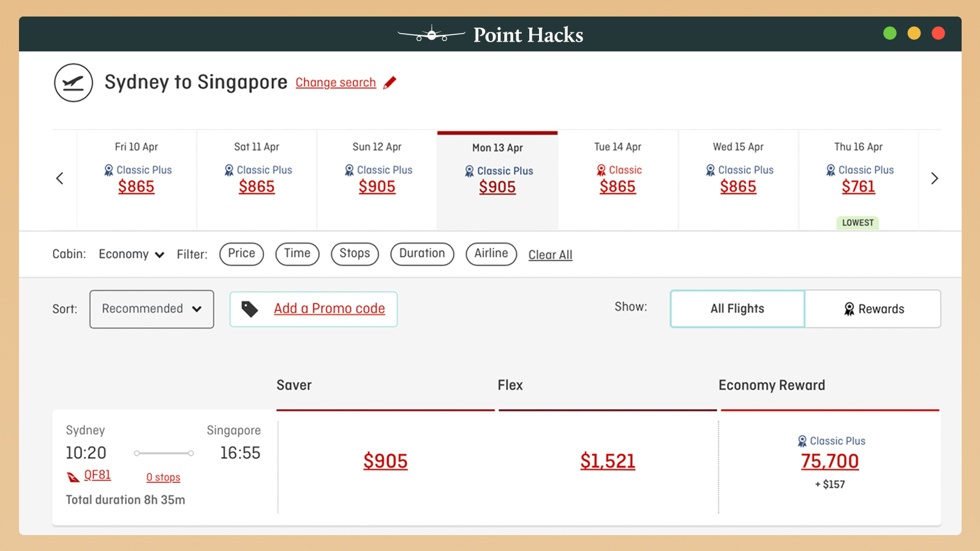This screenshot has height=551, width=980.
Task: Click the red pencil edit icon
Action: coord(390,83)
